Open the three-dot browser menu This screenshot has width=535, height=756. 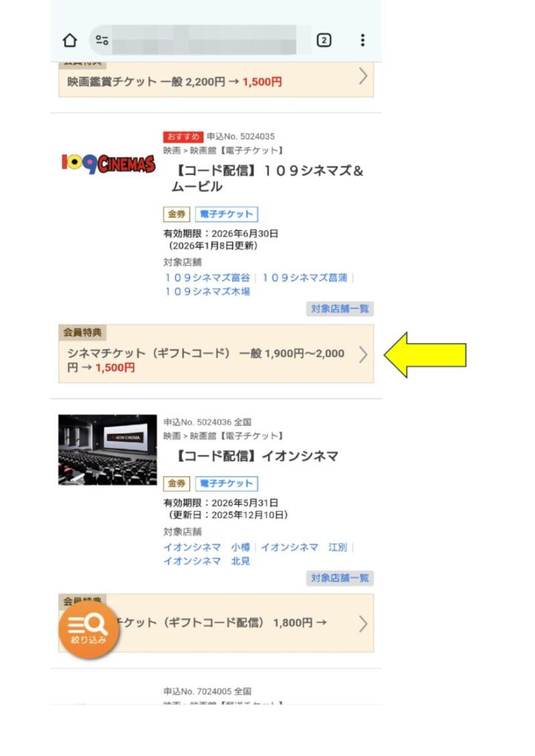[362, 40]
